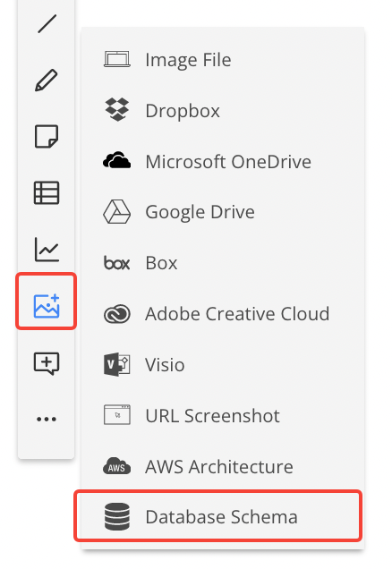The width and height of the screenshot is (392, 569).
Task: Select AWS Architecture import
Action: 223,466
